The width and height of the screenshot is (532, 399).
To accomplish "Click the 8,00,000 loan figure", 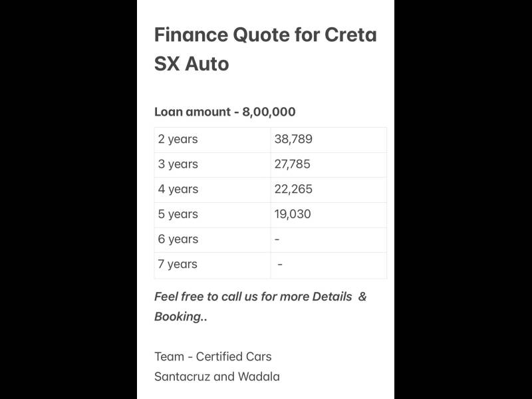I will (x=269, y=112).
